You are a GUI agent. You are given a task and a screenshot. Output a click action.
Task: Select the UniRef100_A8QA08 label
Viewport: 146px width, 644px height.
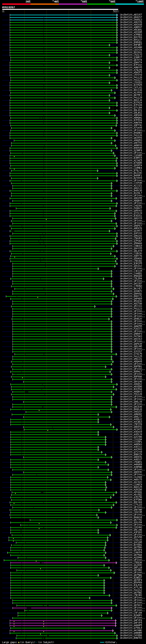click(x=131, y=361)
